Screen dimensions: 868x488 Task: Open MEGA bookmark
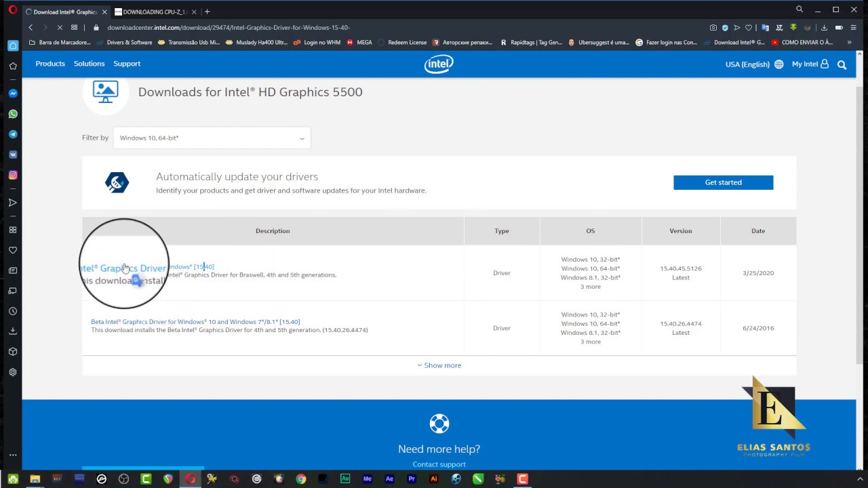359,42
